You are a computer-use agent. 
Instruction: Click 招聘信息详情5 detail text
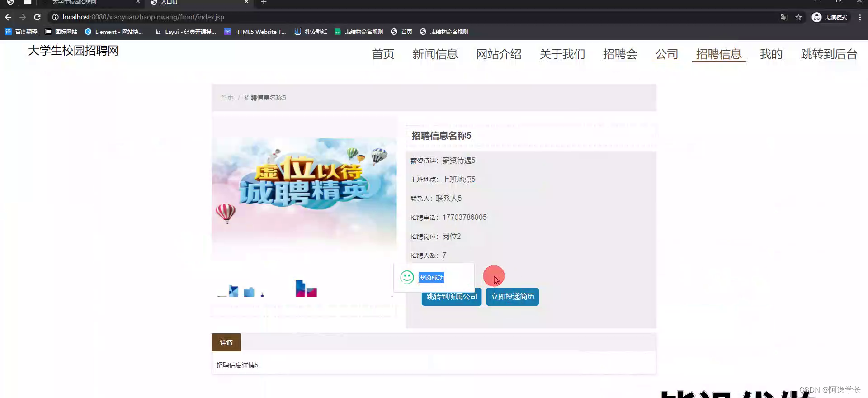click(237, 365)
